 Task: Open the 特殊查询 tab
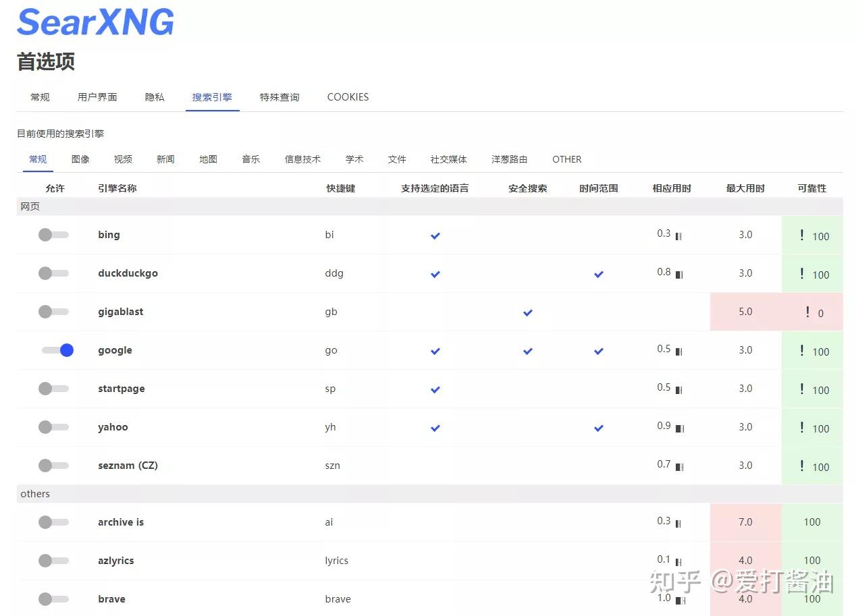[x=279, y=97]
